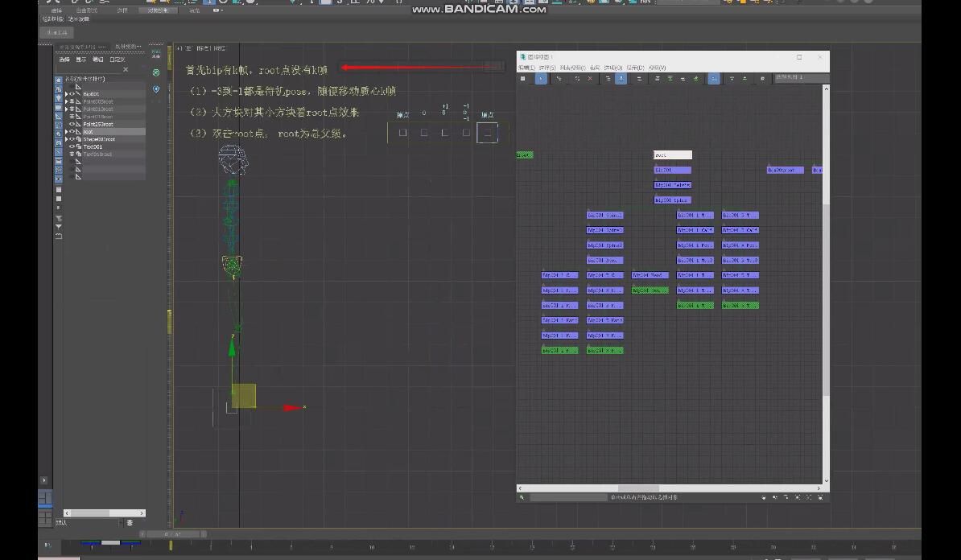The image size is (961, 560).
Task: Toggle Display Shapes filter in Scene Explorer
Action: [58, 89]
